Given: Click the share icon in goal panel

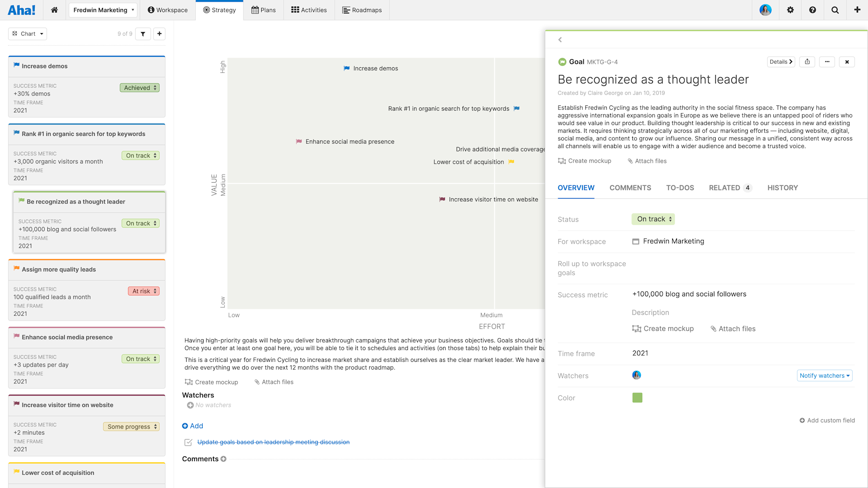Looking at the screenshot, I should pos(807,62).
